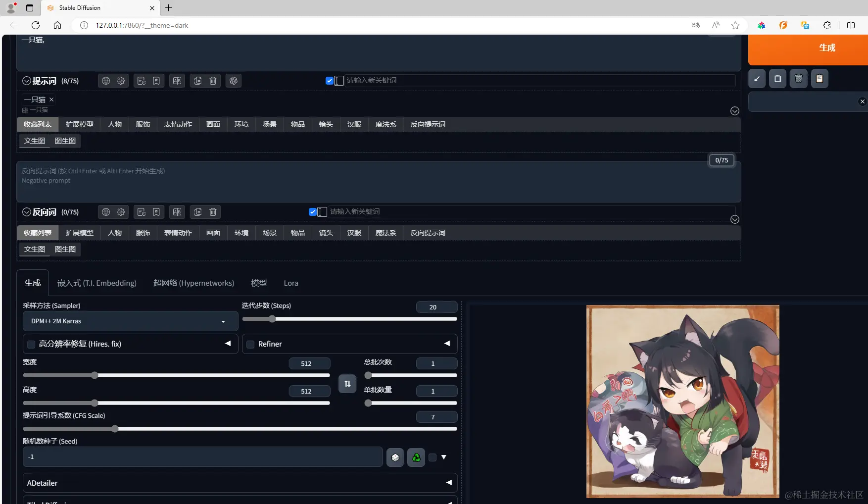This screenshot has height=504, width=868.
Task: Open the 模型 tab
Action: (259, 283)
